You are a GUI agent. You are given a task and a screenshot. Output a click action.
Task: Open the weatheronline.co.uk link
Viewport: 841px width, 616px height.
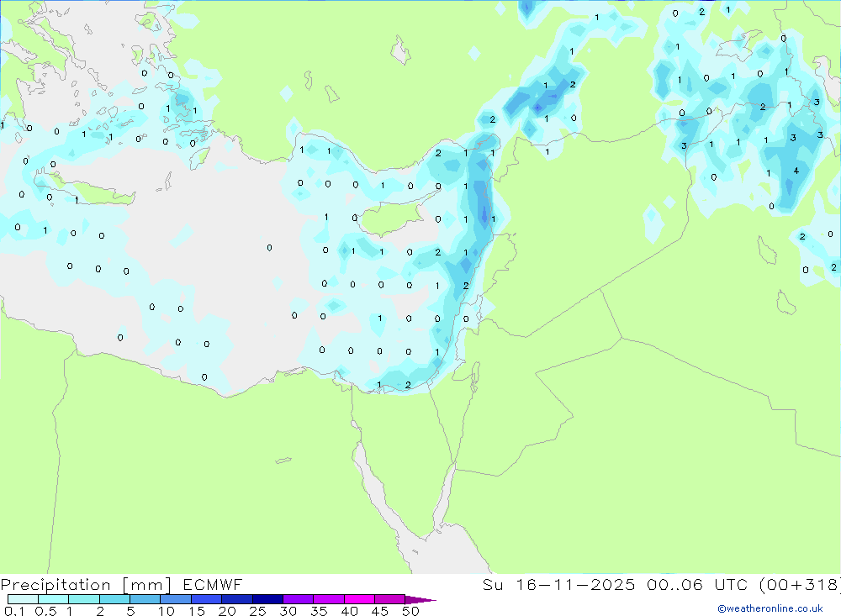click(x=770, y=608)
